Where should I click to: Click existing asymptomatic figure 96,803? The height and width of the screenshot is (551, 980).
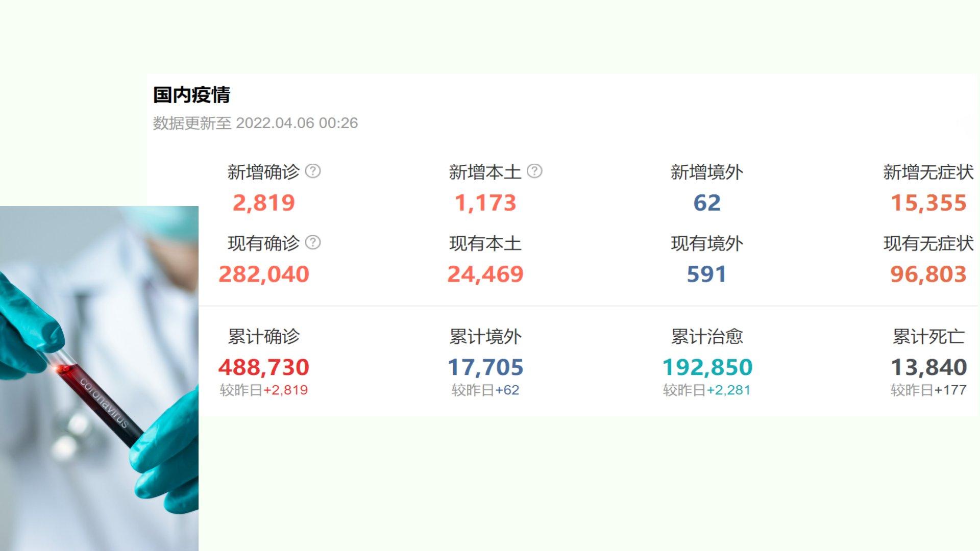[x=928, y=274]
